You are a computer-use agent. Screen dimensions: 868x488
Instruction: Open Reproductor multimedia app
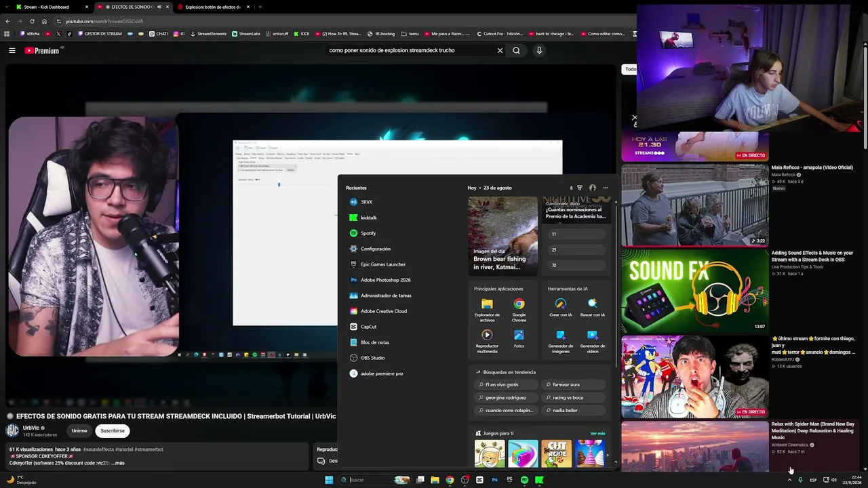[487, 342]
